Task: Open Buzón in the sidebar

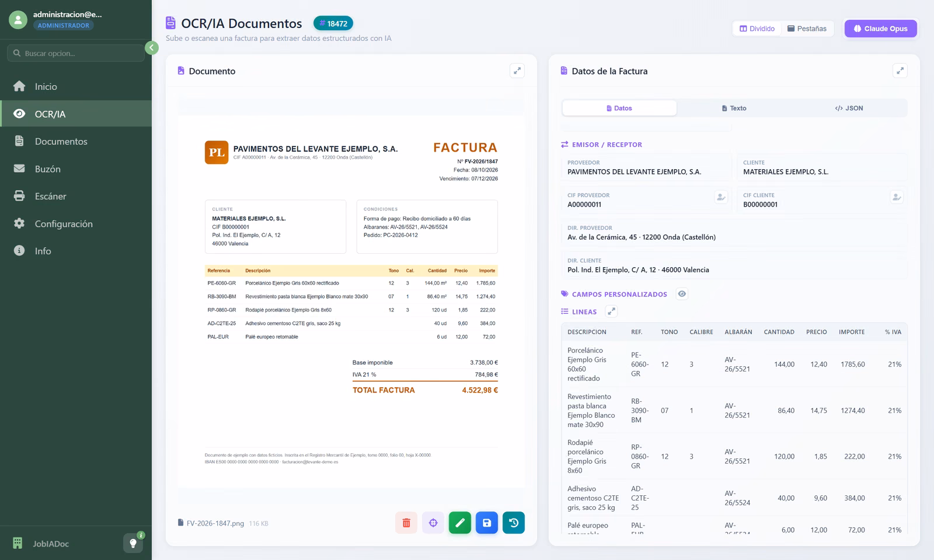Action: pyautogui.click(x=76, y=169)
